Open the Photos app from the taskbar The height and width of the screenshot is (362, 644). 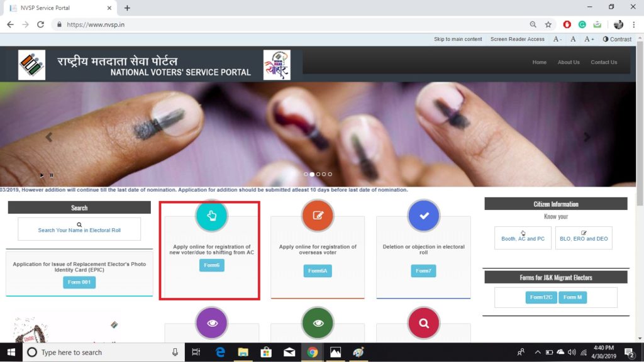pos(335,352)
